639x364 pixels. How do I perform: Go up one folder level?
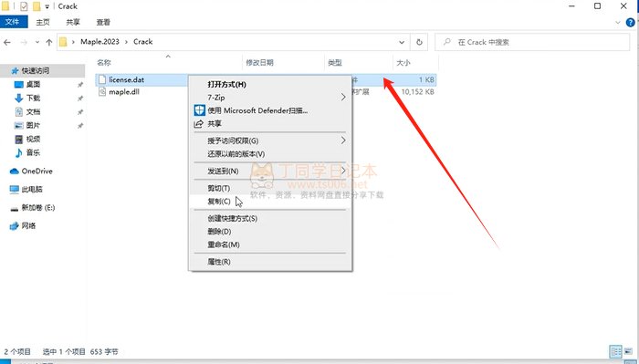pos(49,42)
